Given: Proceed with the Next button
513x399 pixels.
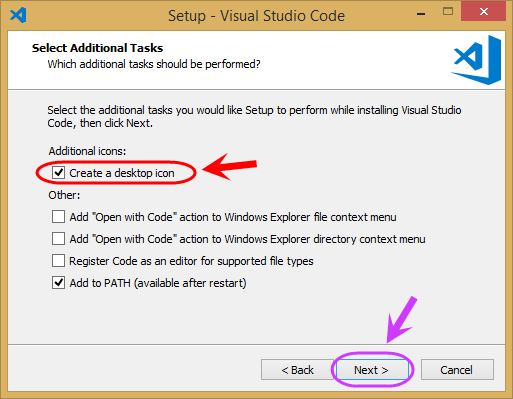Looking at the screenshot, I should (x=372, y=370).
